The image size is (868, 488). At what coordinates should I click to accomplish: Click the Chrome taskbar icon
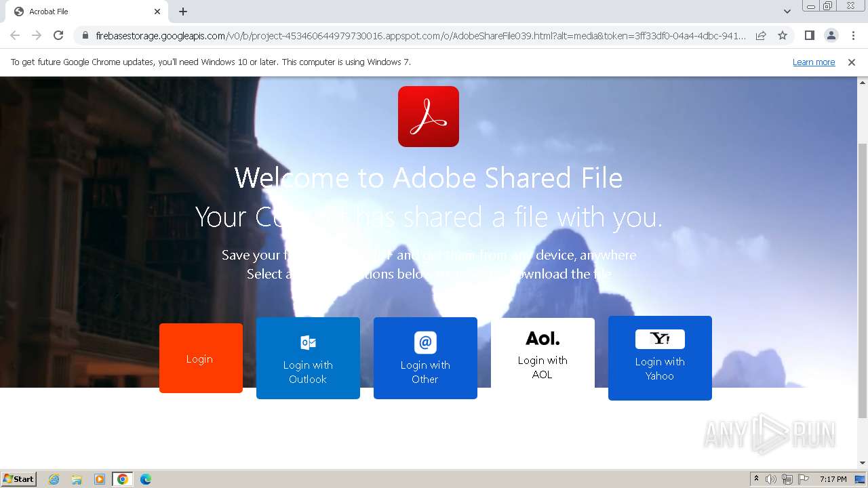(x=123, y=479)
